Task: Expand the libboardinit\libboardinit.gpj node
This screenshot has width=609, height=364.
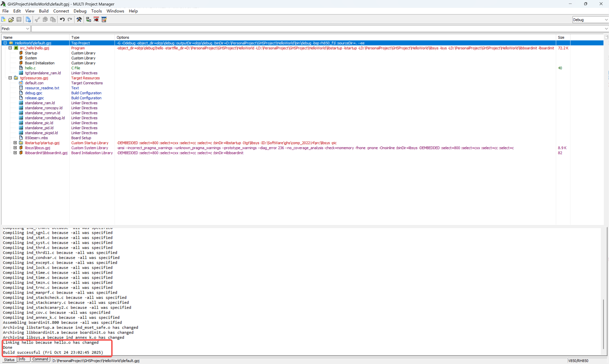Action: 15,153
